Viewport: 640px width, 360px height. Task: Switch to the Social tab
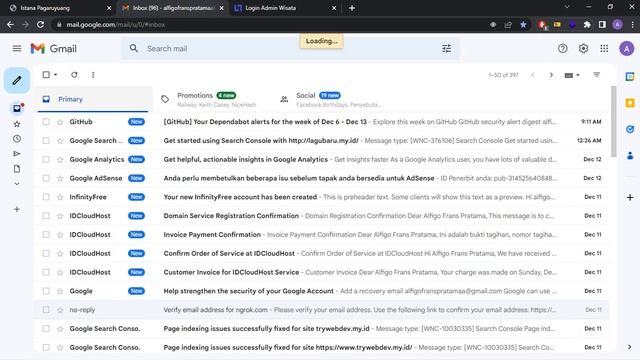(331, 99)
